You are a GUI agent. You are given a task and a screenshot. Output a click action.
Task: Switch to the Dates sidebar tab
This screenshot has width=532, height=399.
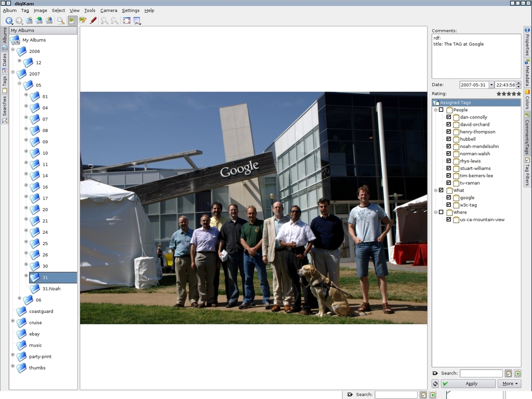(x=4, y=62)
